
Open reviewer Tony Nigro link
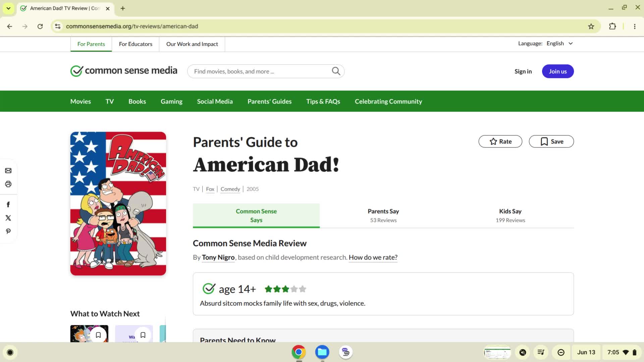tap(218, 257)
